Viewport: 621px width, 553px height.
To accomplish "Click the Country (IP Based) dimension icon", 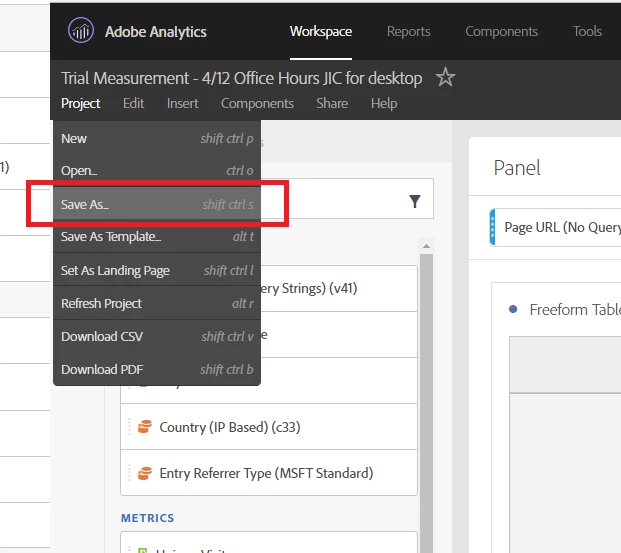I will pyautogui.click(x=145, y=427).
